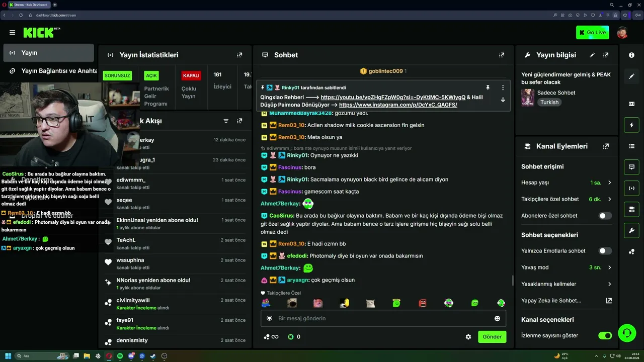Pop out the Yayın İstatistikleri panel
The image size is (644, 362).
tap(239, 55)
